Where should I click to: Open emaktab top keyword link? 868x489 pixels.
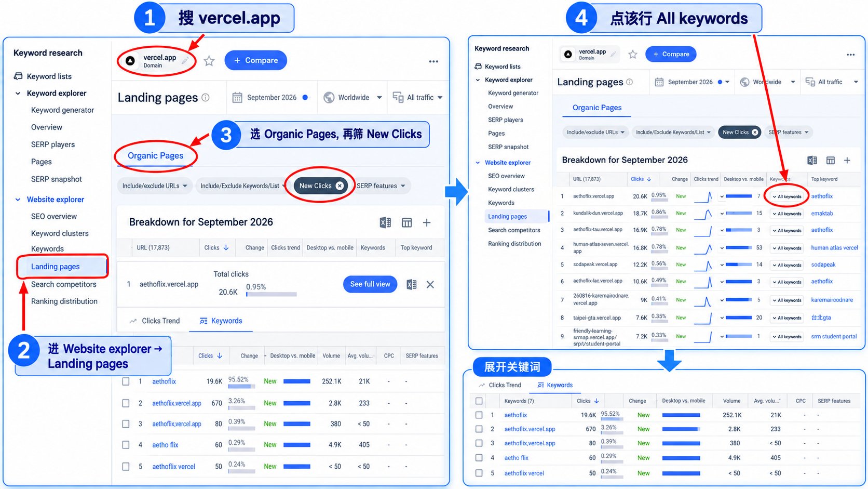pos(822,214)
